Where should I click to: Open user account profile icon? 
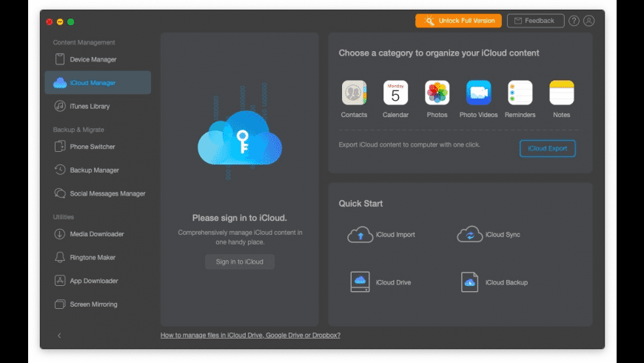click(x=589, y=21)
